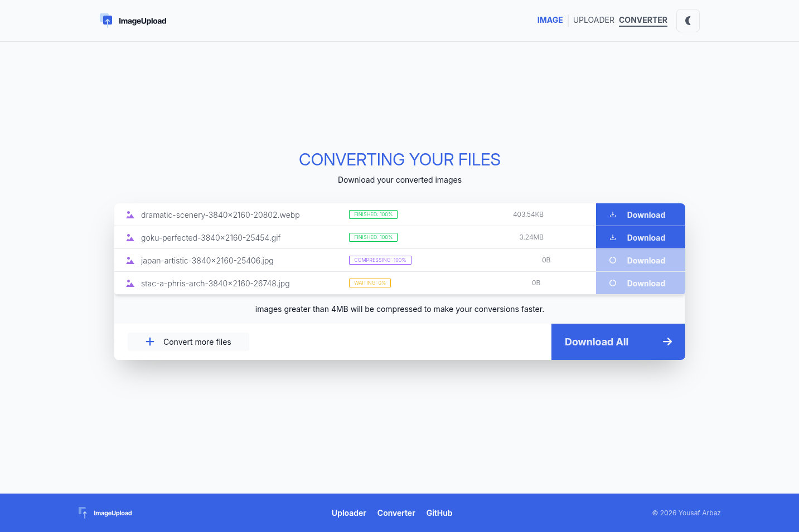
Task: Click the image icon beside stac-a-phris-arch file
Action: point(130,283)
